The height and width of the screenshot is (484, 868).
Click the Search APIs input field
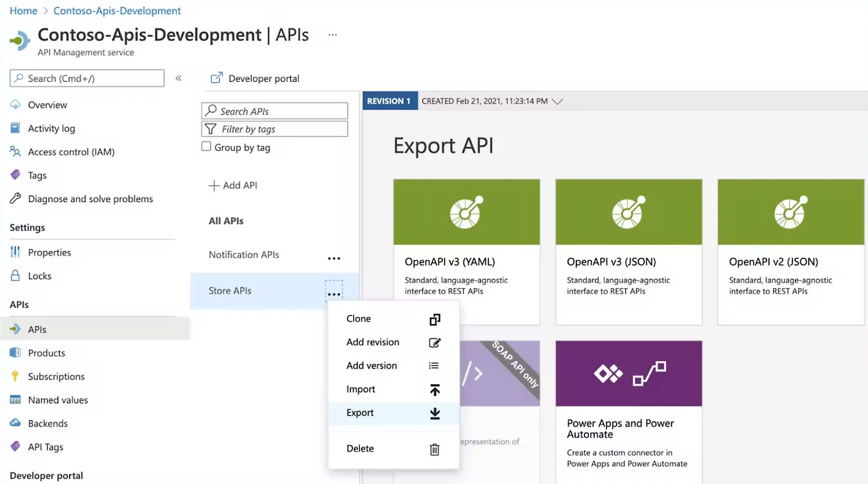(275, 111)
